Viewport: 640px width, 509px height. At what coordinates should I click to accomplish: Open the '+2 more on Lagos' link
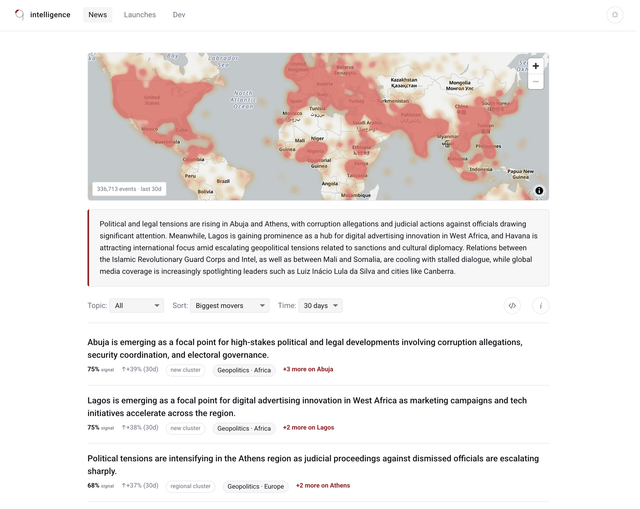[x=309, y=428]
